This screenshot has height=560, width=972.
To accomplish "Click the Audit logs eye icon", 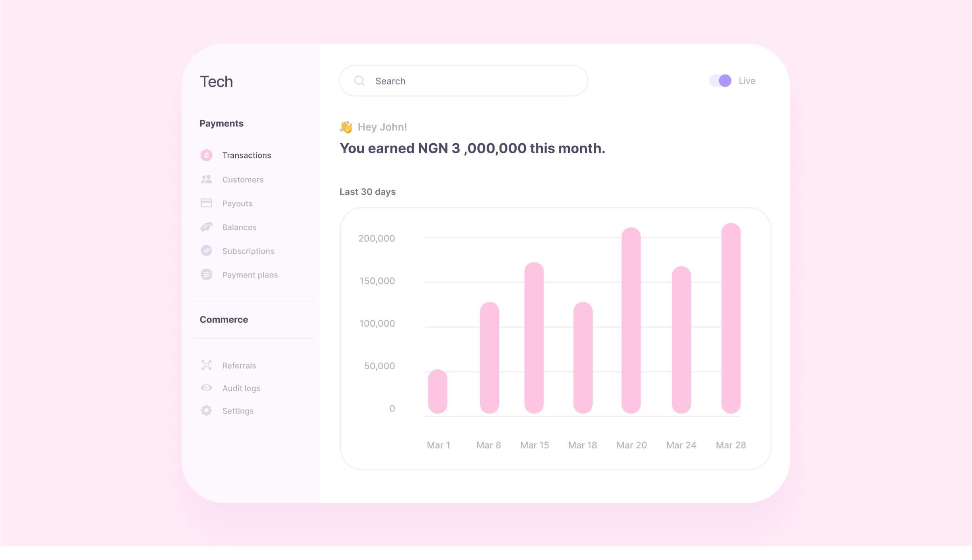I will pos(206,388).
